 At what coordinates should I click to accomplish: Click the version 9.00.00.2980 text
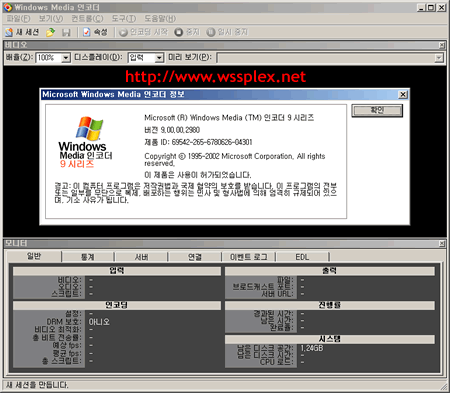pos(172,130)
